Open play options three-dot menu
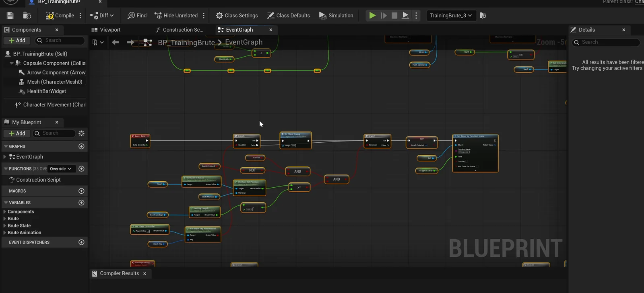The image size is (644, 293). [416, 16]
